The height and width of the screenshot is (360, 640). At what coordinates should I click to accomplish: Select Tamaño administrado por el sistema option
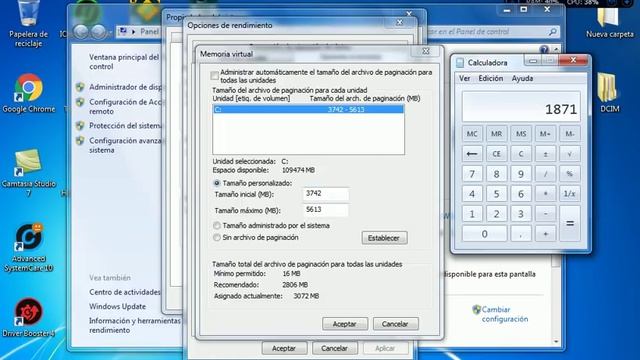tap(217, 225)
